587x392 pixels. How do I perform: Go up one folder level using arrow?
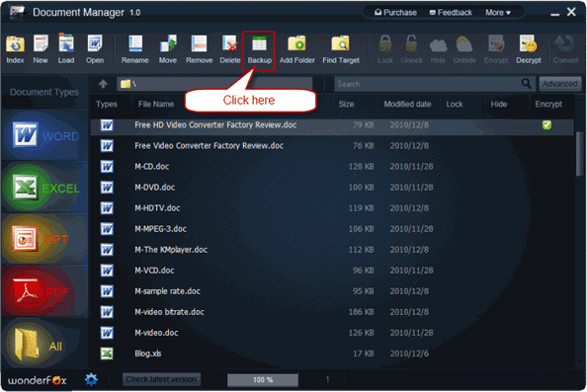[x=103, y=84]
